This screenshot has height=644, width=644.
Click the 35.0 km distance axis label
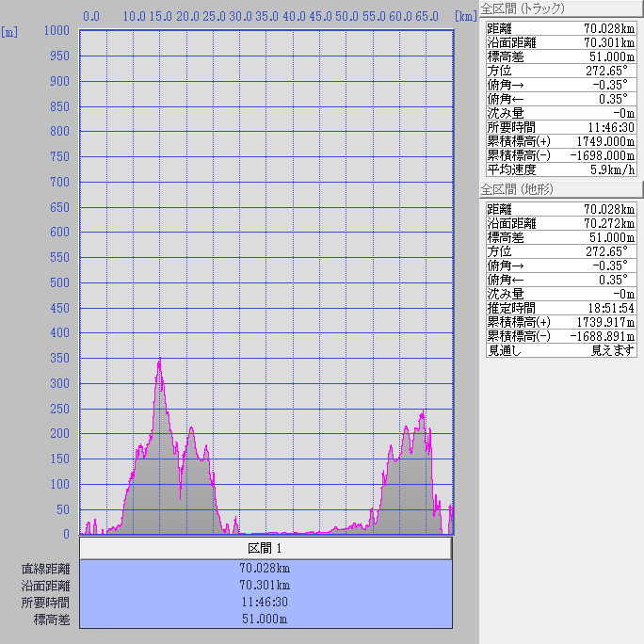click(267, 16)
